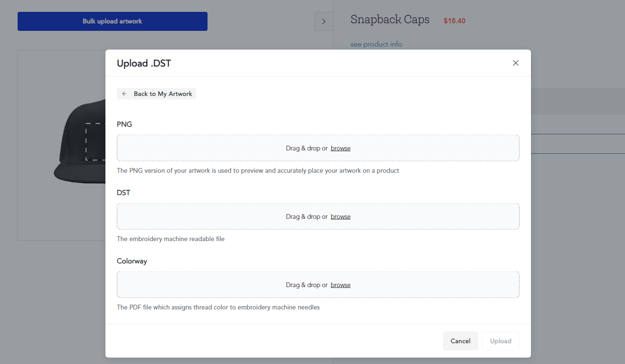The height and width of the screenshot is (364, 625).
Task: Open the see product info link
Action: click(x=376, y=44)
